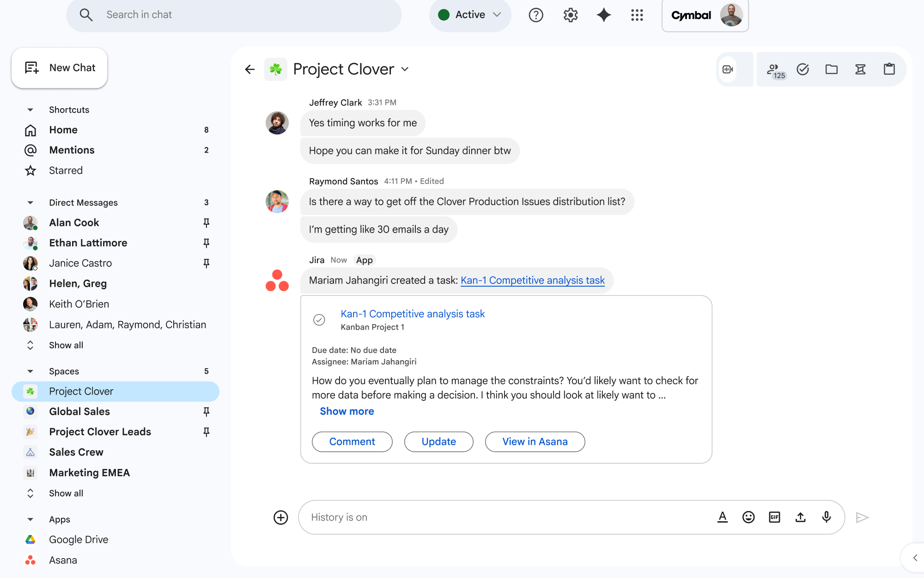Click the microphone voice message icon

(x=827, y=517)
